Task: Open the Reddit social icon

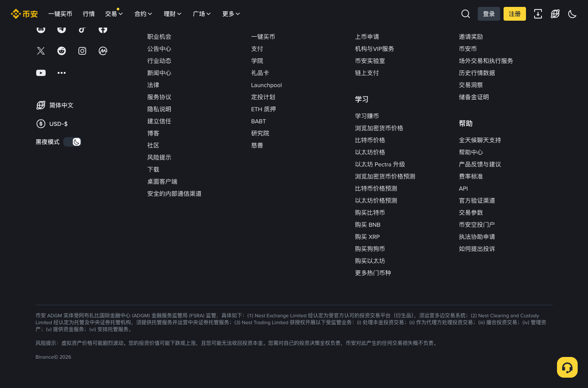Action: (x=62, y=51)
